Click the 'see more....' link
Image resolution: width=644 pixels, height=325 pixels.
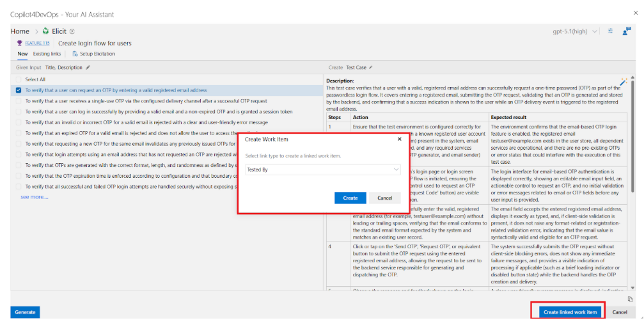(x=35, y=197)
